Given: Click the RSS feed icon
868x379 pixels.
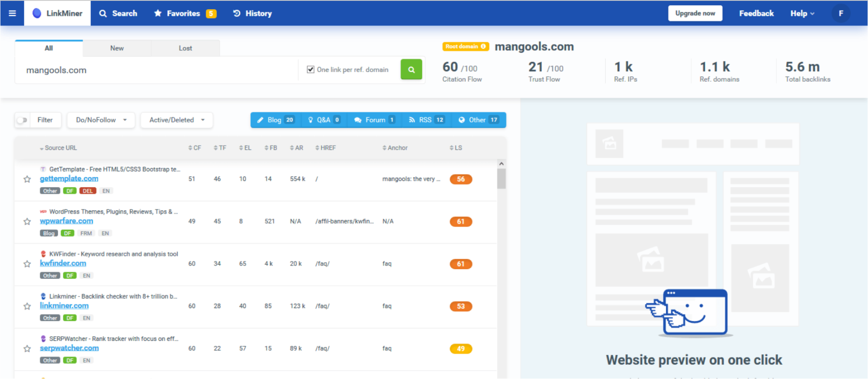Looking at the screenshot, I should (x=412, y=120).
